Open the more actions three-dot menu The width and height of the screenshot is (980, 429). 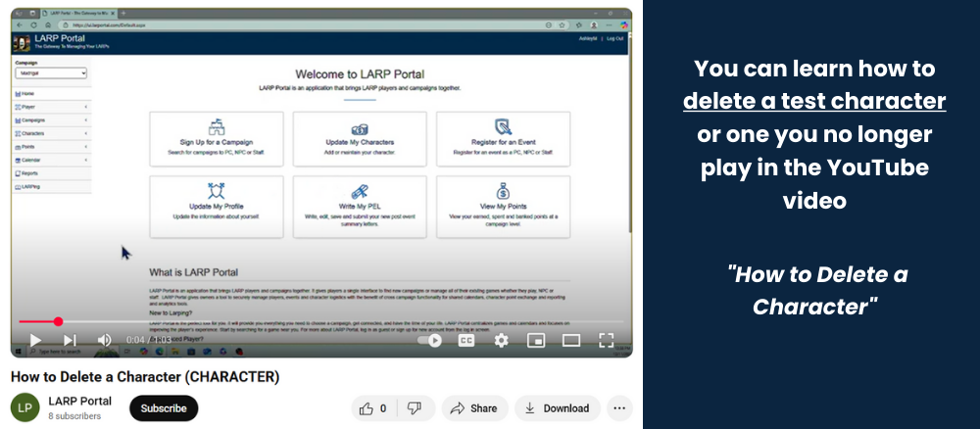[x=618, y=408]
